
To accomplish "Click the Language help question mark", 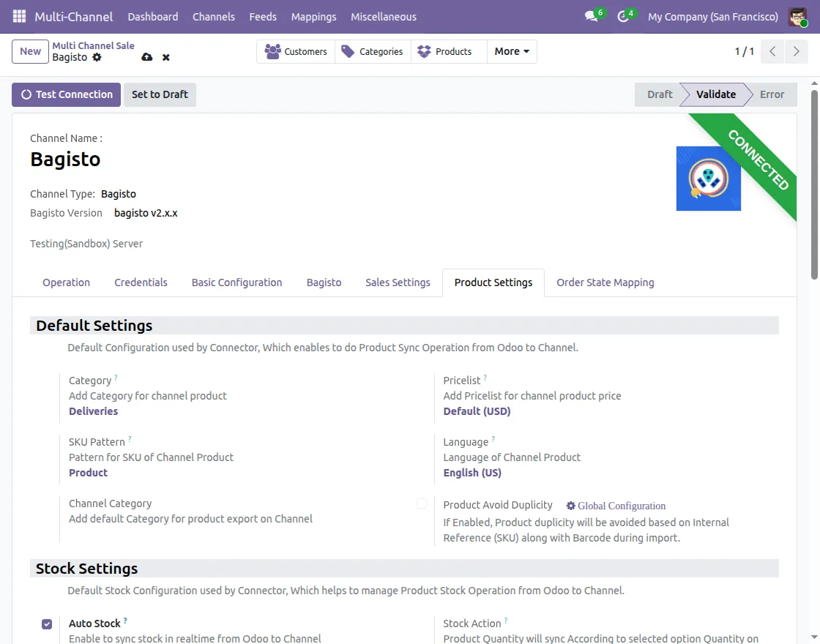I will point(493,438).
